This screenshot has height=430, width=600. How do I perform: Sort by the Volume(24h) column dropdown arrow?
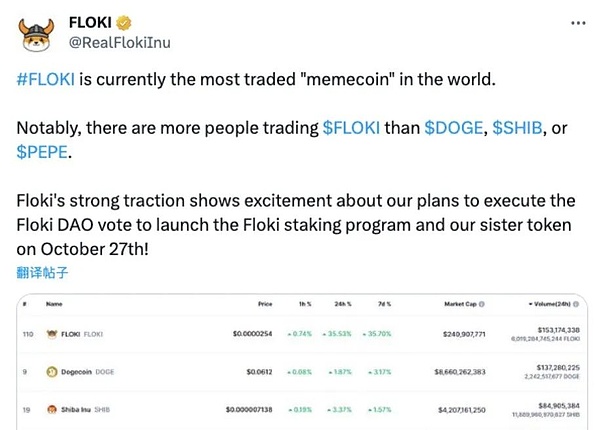[530, 303]
